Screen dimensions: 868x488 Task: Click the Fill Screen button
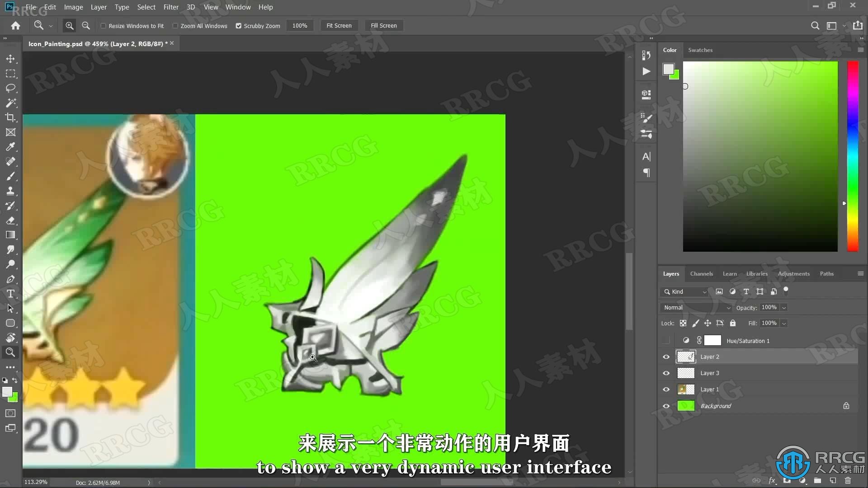point(384,26)
